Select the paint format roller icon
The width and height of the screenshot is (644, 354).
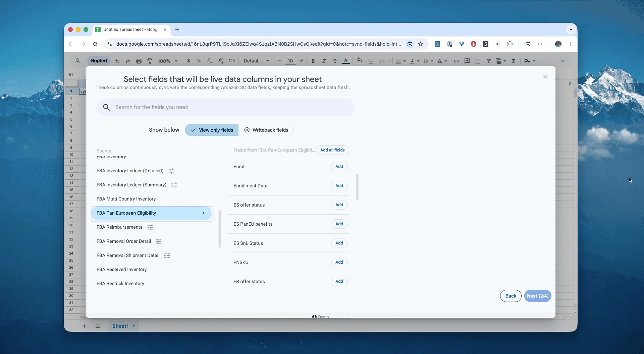point(149,61)
